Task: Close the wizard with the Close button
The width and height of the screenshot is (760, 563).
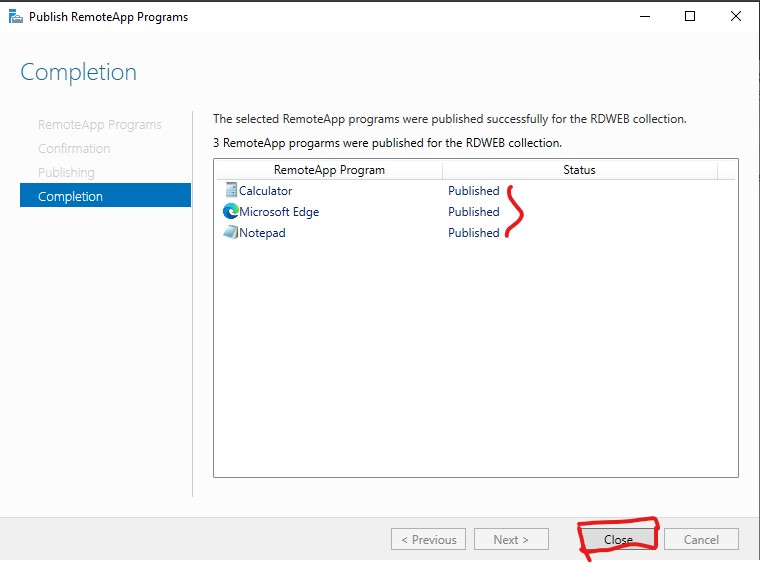Action: pos(618,539)
